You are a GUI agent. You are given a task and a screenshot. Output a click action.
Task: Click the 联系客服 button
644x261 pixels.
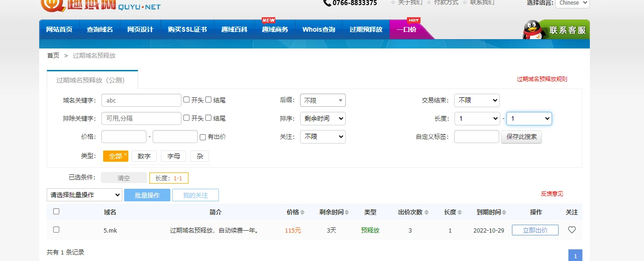pos(567,30)
